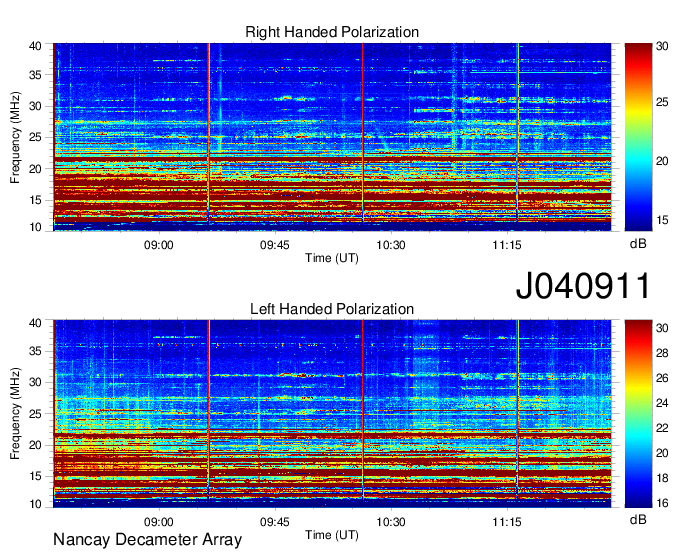
Task: Click the left-handed plot's dB color scale bar
Action: coord(638,414)
